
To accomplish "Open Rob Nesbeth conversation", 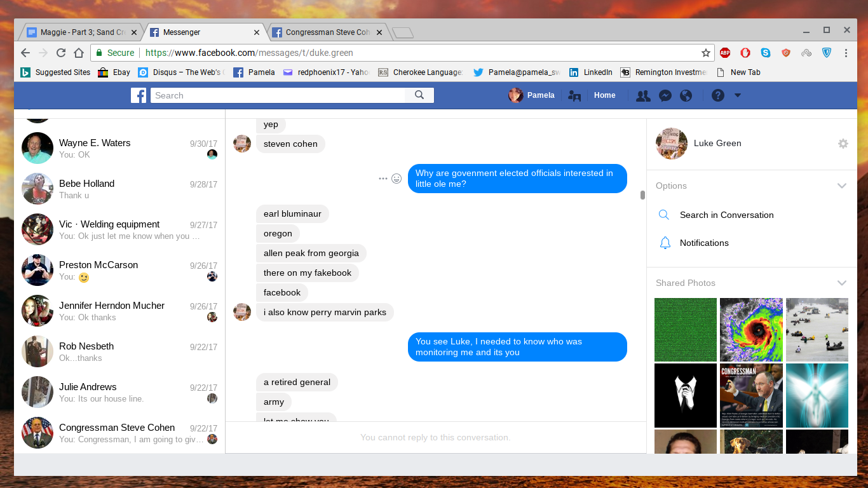I will click(119, 352).
